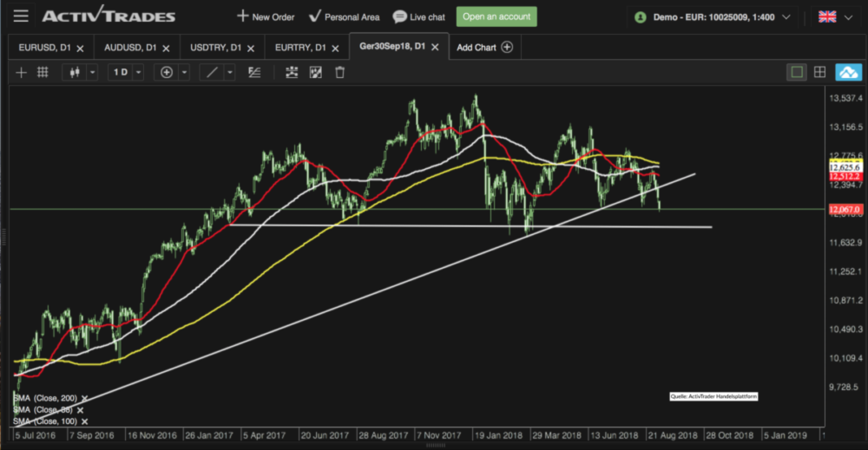The image size is (868, 450).
Task: Click Add Chart
Action: [484, 47]
